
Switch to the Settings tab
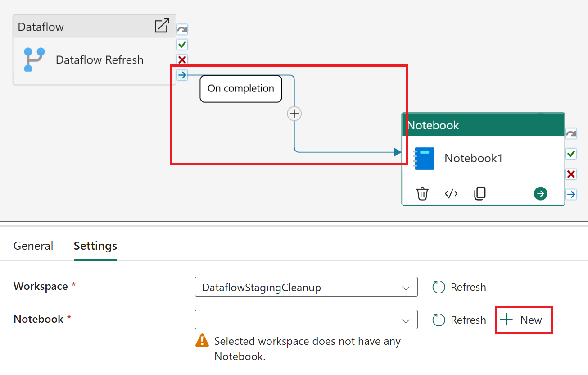click(x=95, y=246)
